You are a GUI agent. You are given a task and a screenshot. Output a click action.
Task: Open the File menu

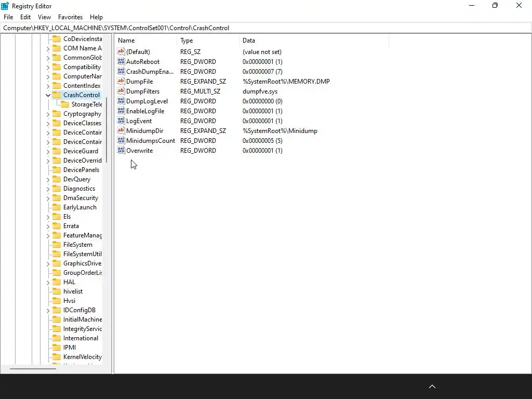pos(8,17)
